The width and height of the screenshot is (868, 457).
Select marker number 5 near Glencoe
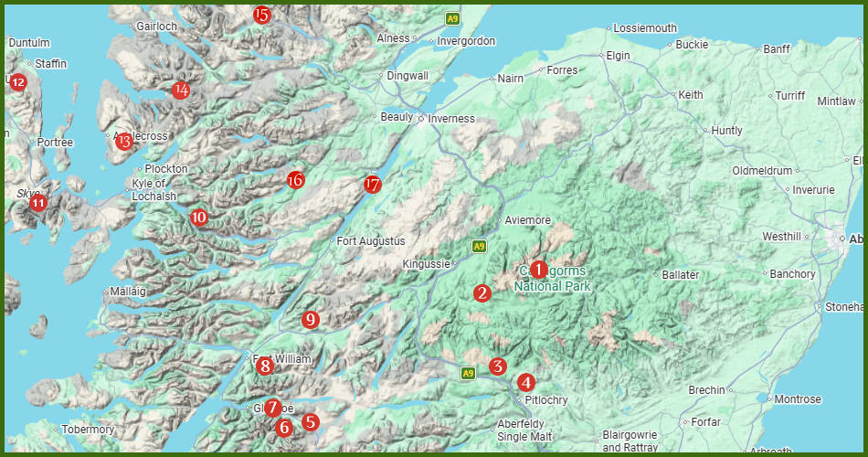[x=310, y=422]
